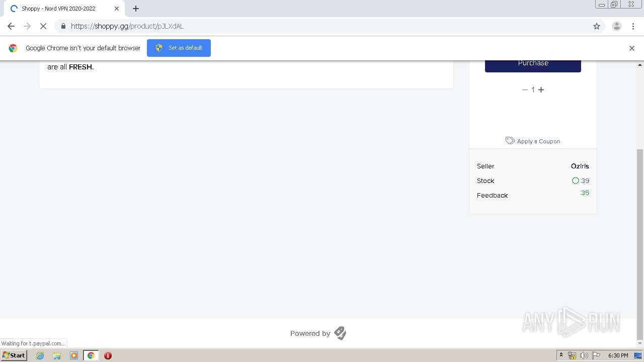This screenshot has height=362, width=644.
Task: Click the scrollbar up arrow
Action: tap(640, 65)
